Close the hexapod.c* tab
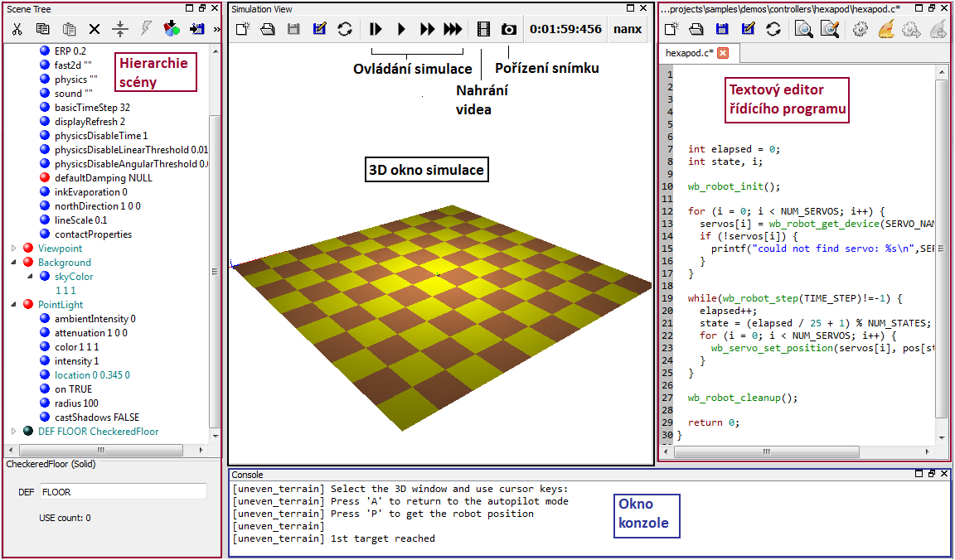Screen dimensions: 955x560 click(723, 53)
